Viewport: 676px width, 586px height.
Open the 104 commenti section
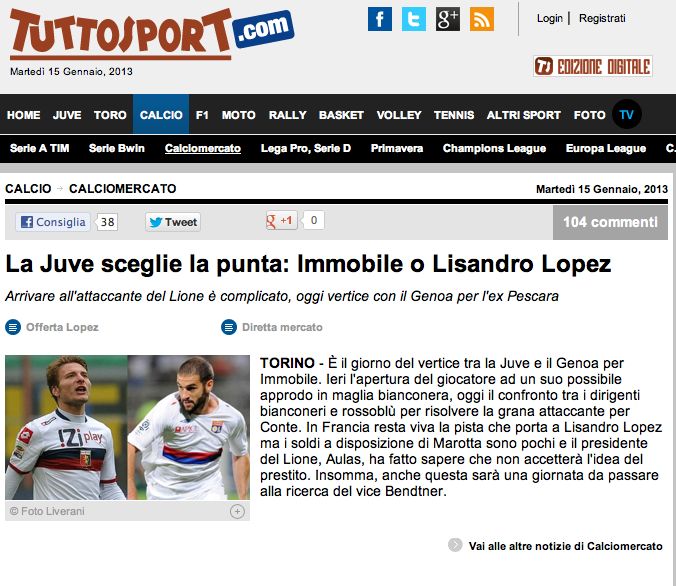[610, 222]
